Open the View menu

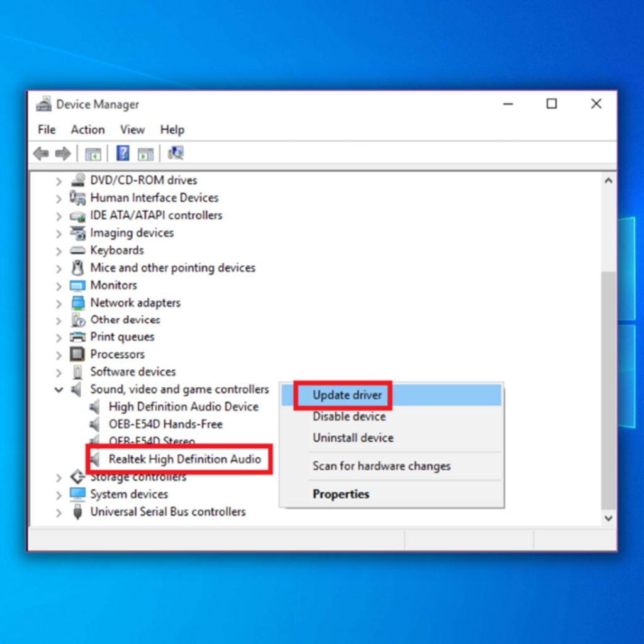point(132,130)
